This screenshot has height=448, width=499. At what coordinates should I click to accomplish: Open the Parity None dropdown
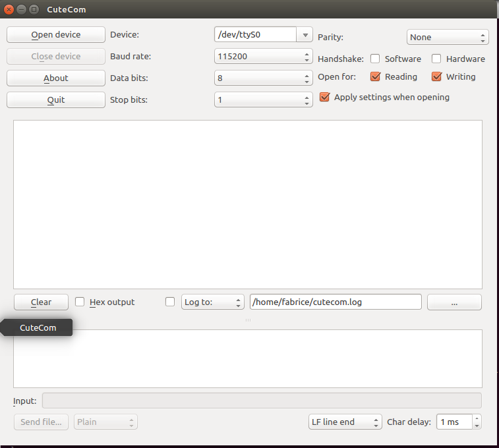tap(447, 38)
